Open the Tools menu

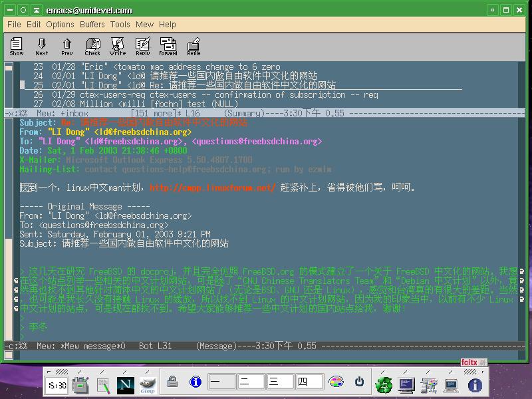tap(120, 25)
